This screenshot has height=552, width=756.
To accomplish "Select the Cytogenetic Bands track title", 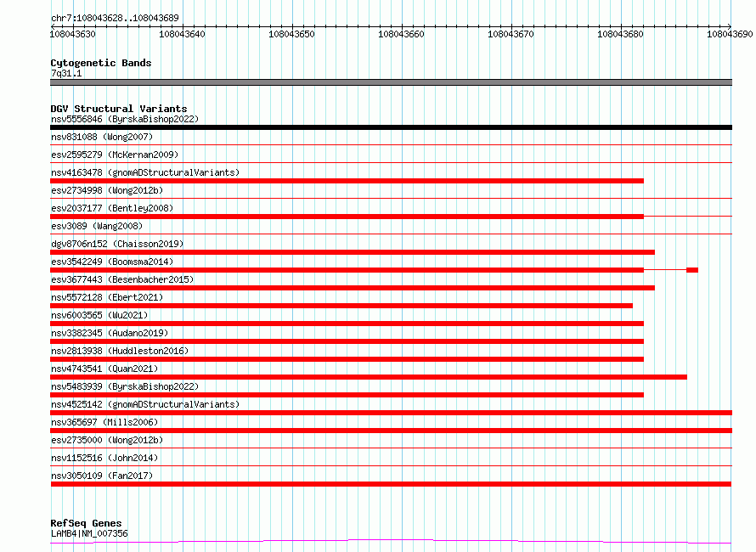I will coord(101,63).
